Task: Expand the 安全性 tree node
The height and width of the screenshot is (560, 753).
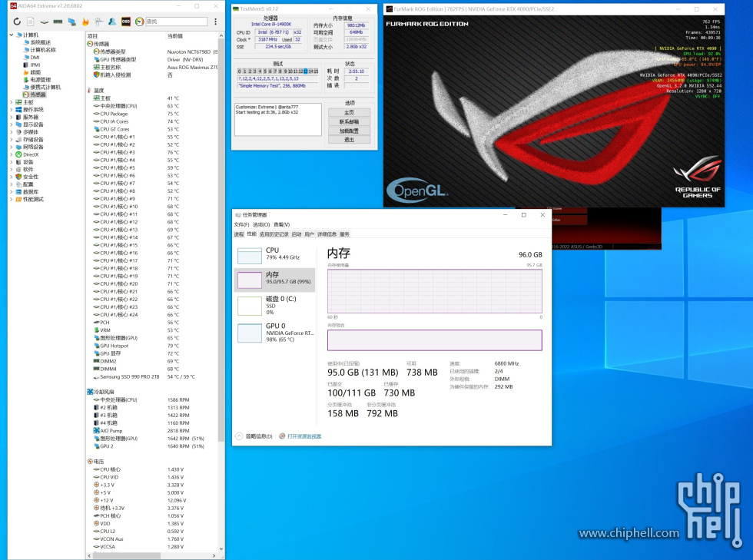Action: [12, 177]
